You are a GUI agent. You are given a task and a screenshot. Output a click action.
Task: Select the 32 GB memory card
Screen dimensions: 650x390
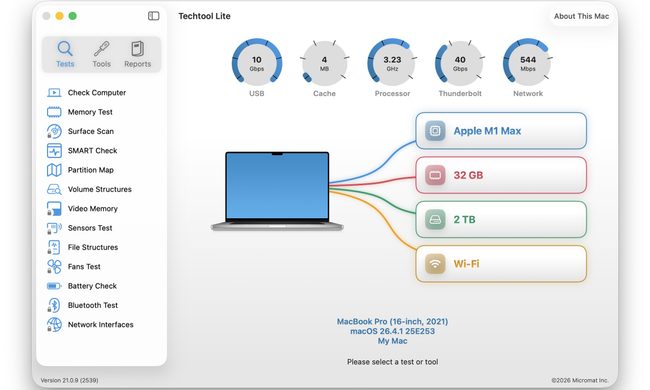click(x=501, y=175)
